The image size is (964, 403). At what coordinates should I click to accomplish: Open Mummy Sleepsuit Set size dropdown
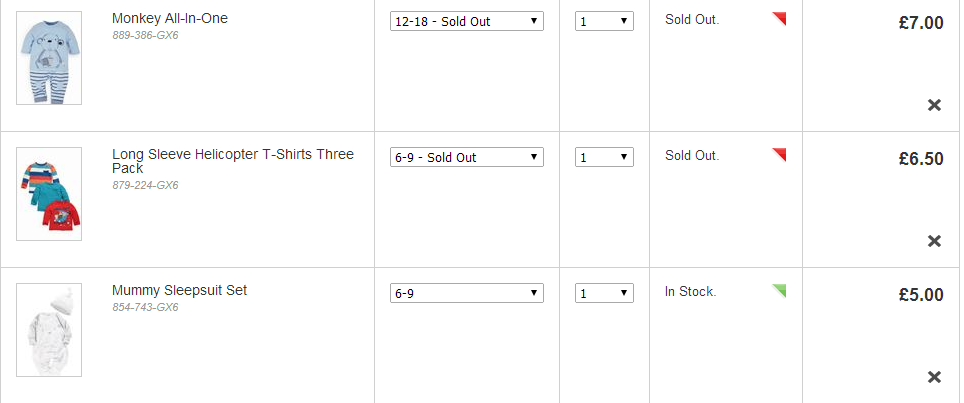point(466,293)
